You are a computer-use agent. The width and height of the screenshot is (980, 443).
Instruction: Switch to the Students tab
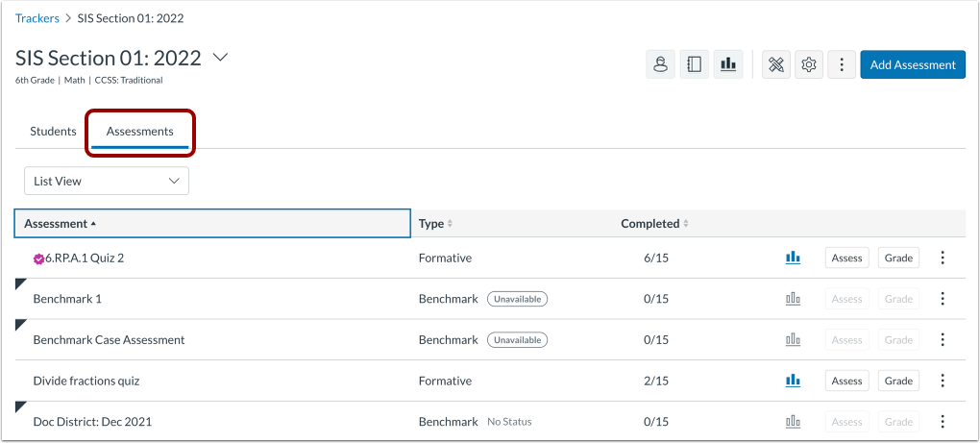coord(53,132)
